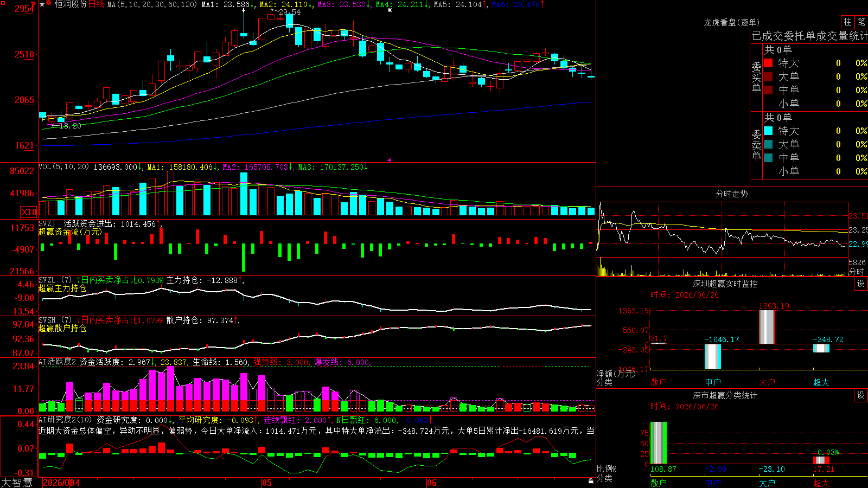The width and height of the screenshot is (868, 488).
Task: Click the red 日线 period label
Action: coord(96,4)
